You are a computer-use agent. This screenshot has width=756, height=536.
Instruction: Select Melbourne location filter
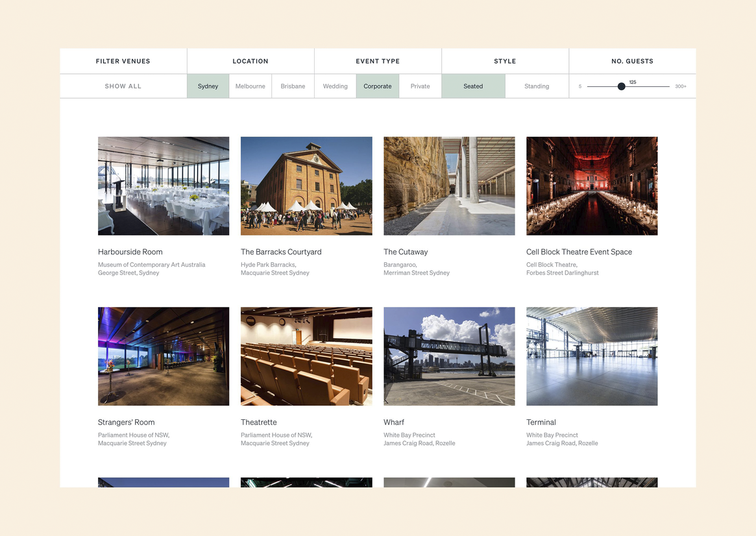coord(250,86)
